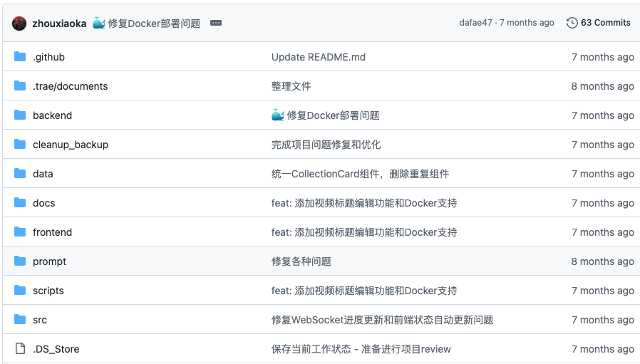Open scripts row's feat commit message
Viewport: 640px width, 364px height.
click(x=364, y=291)
